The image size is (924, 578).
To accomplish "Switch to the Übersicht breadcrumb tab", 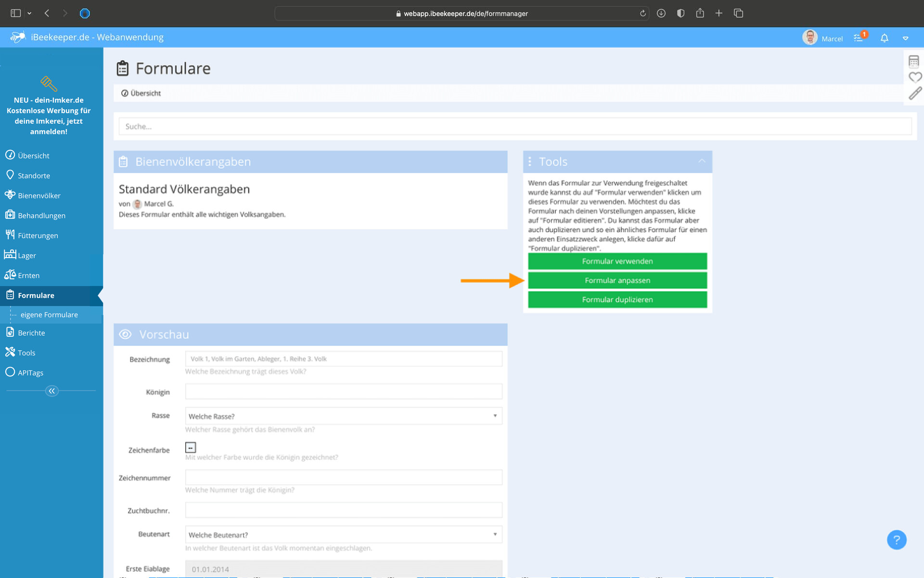I will click(x=141, y=93).
